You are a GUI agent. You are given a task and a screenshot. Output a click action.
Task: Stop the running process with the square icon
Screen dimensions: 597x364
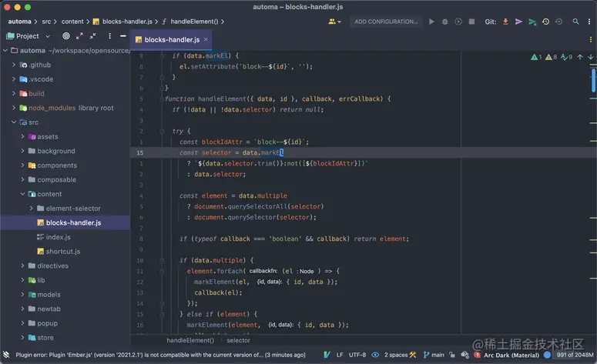coord(471,22)
